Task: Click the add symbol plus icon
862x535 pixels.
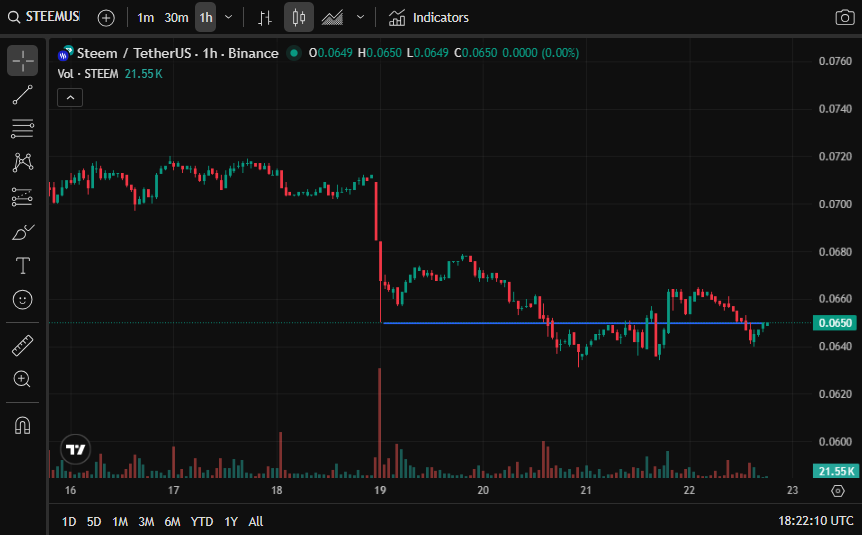Action: point(106,18)
